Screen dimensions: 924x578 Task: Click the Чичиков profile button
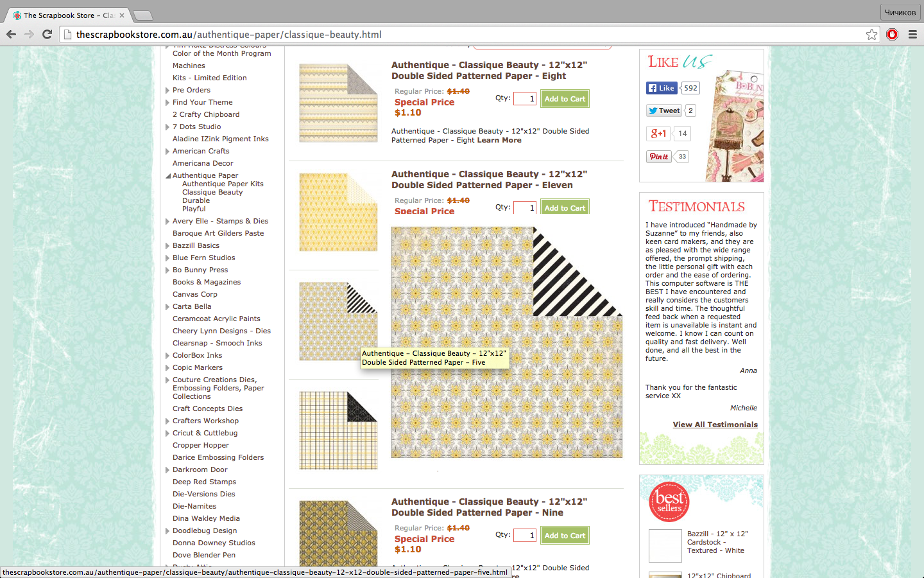coord(900,12)
